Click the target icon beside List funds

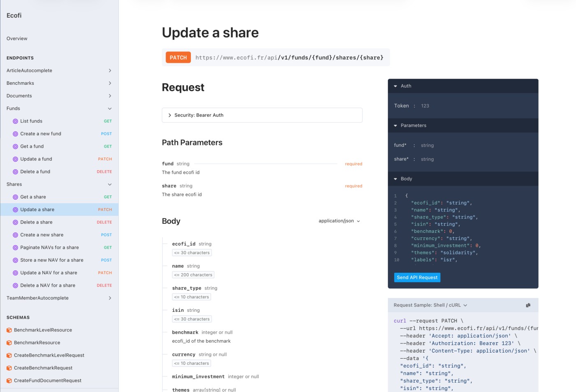[x=15, y=121]
